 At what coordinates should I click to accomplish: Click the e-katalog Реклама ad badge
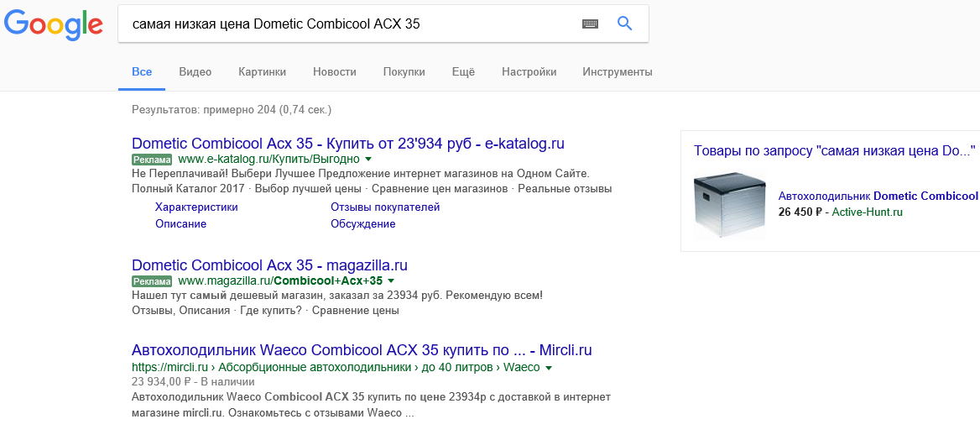tap(152, 159)
